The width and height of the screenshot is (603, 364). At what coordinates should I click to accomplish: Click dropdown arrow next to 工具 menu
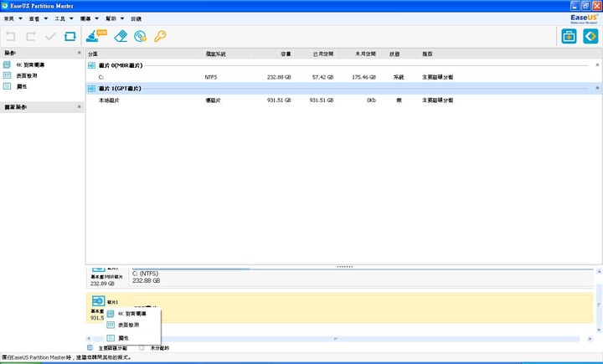click(x=71, y=18)
